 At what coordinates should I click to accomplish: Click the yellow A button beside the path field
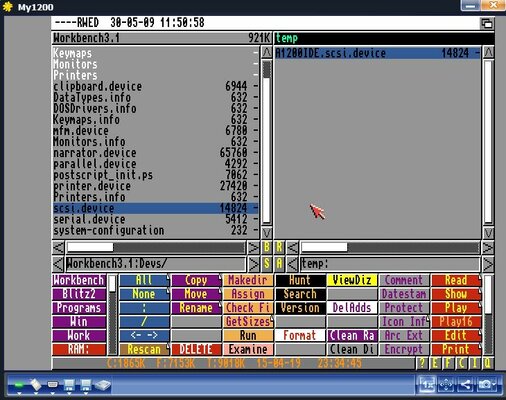279,264
